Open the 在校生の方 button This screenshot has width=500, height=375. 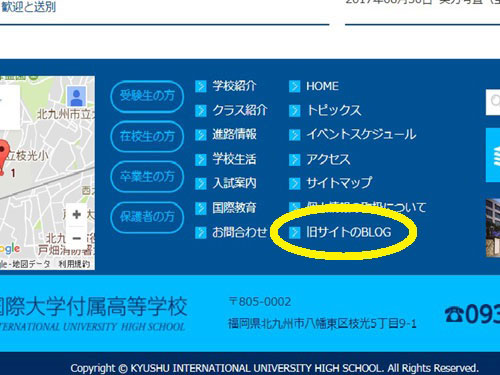147,137
